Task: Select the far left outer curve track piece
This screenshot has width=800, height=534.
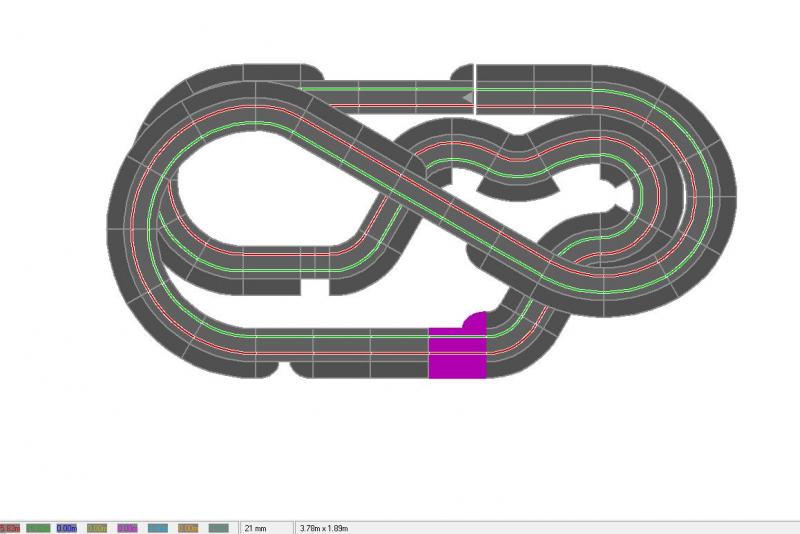Action: click(x=124, y=215)
